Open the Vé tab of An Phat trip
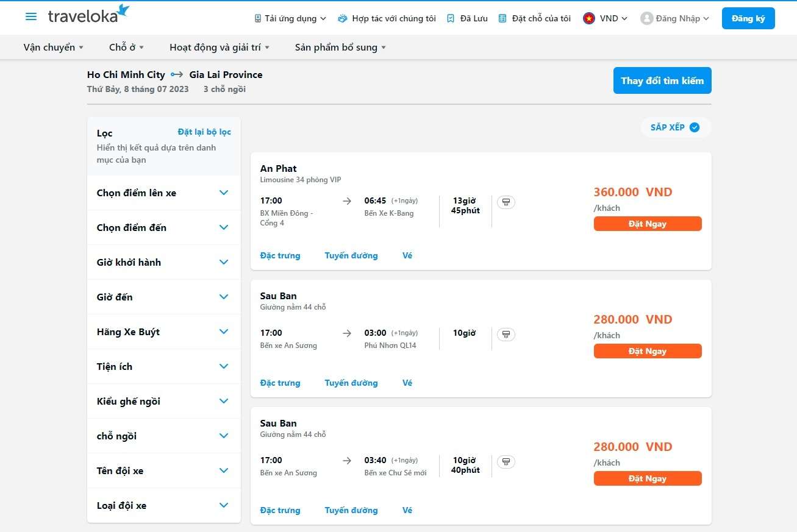The height and width of the screenshot is (532, 797). 407,255
